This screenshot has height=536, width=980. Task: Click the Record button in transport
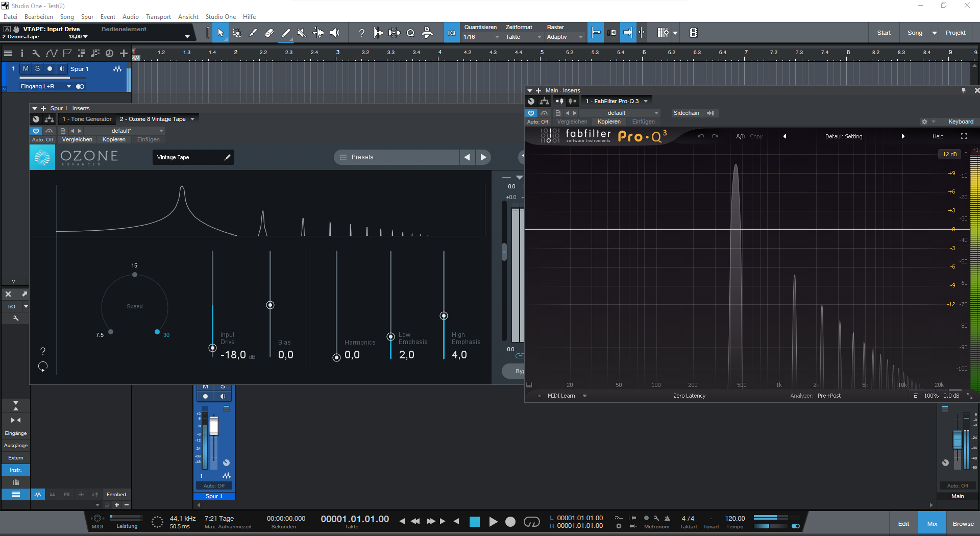click(510, 521)
